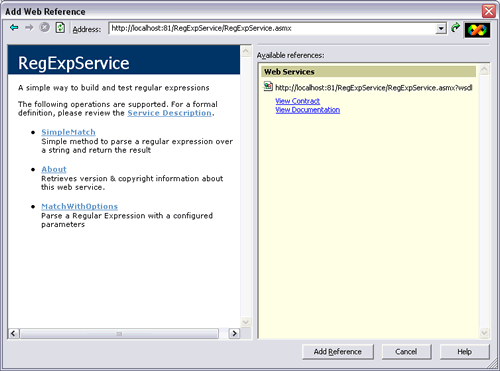The image size is (500, 371).
Task: Click the horizontal scrollbar left arrow
Action: click(x=14, y=333)
